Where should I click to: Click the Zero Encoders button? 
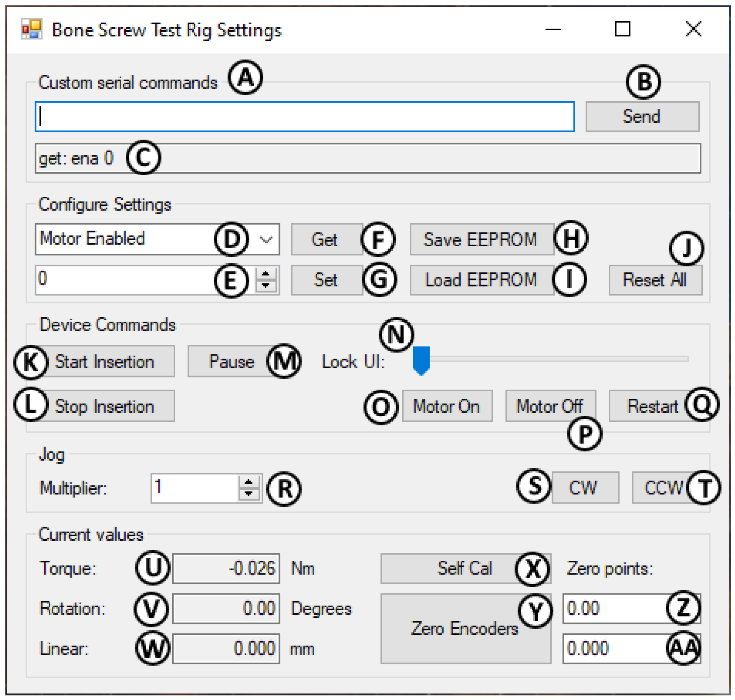click(x=465, y=628)
